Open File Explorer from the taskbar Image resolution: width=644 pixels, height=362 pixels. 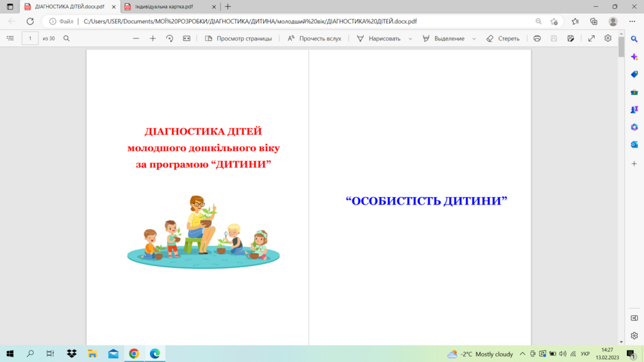point(92,353)
